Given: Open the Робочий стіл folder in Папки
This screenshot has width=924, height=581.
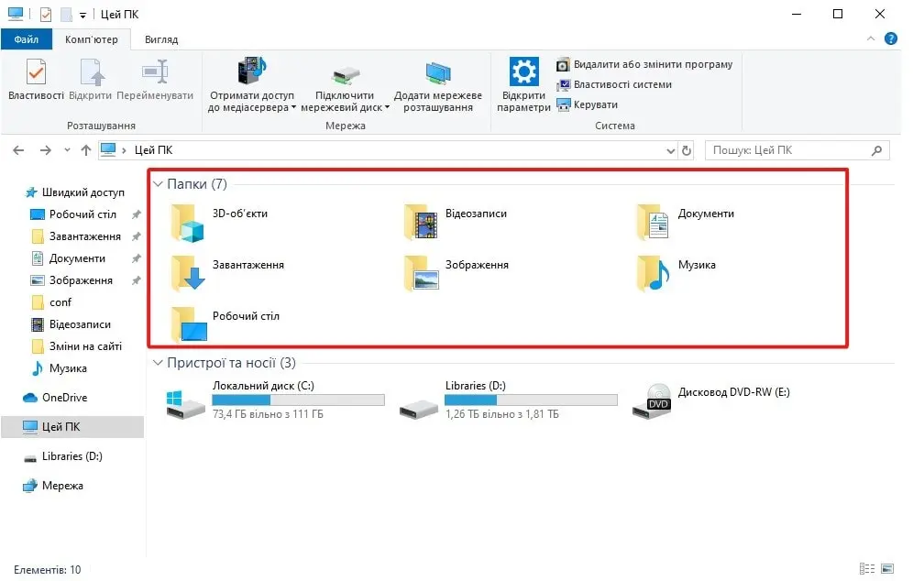Looking at the screenshot, I should click(x=189, y=324).
